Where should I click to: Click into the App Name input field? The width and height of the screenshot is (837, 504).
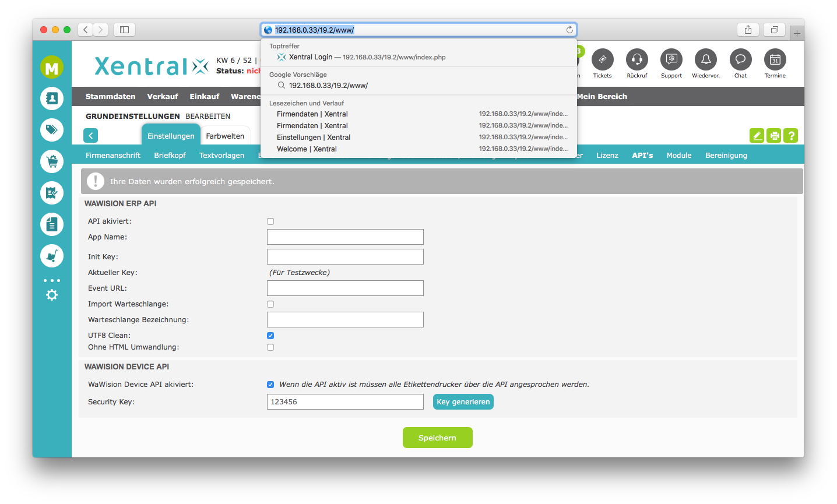point(345,237)
